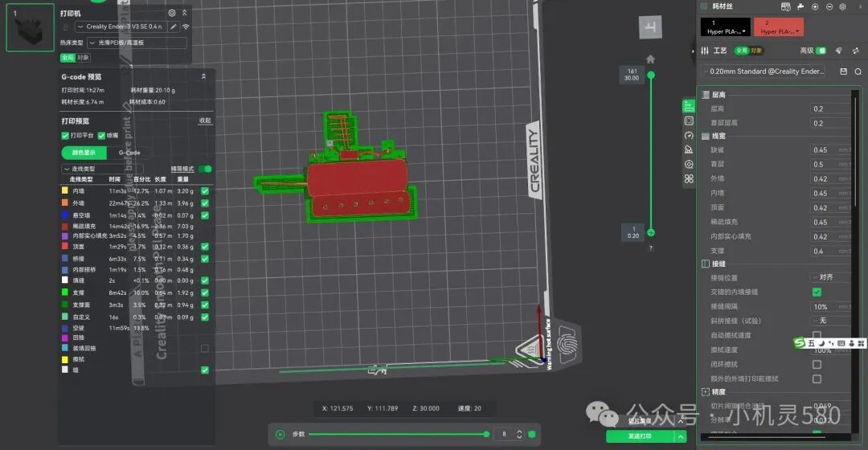868x450 pixels.
Task: Open the quality settings side tab
Action: tap(689, 106)
